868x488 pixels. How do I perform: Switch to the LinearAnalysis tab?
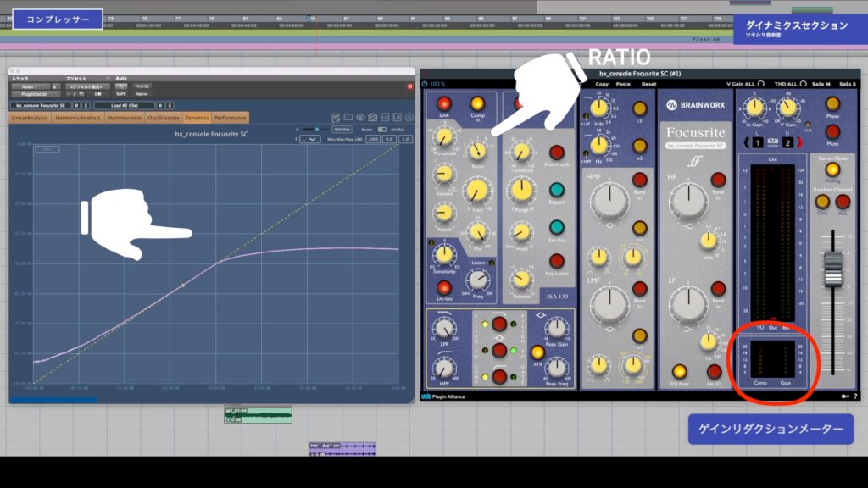pos(30,118)
